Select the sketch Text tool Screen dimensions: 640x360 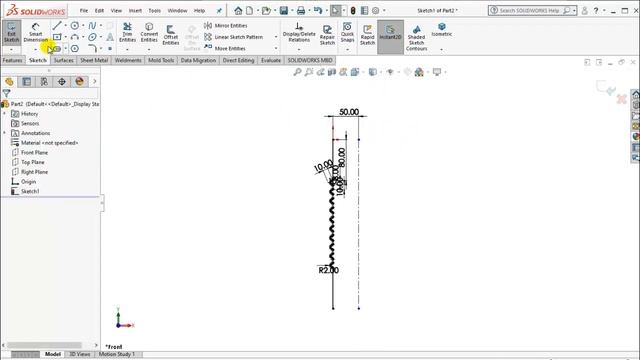point(110,37)
